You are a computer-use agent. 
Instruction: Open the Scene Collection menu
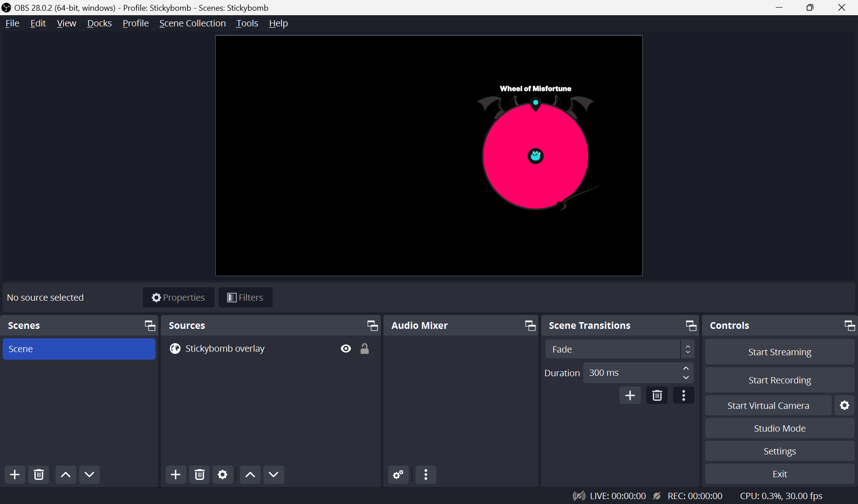click(193, 23)
